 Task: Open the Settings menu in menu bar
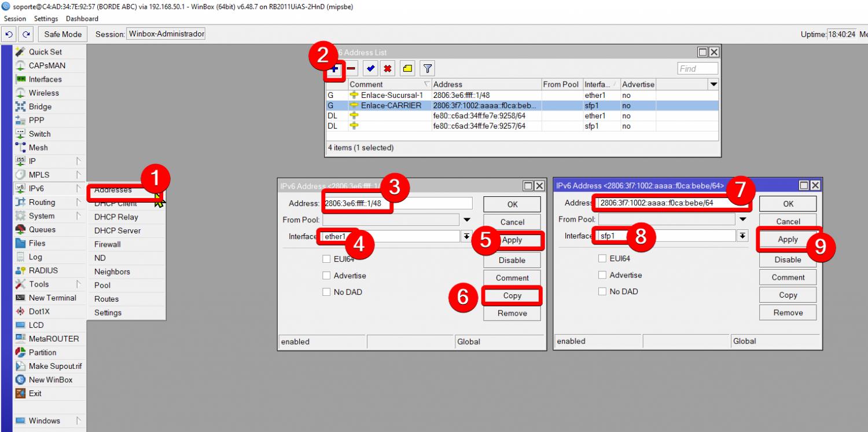tap(46, 19)
